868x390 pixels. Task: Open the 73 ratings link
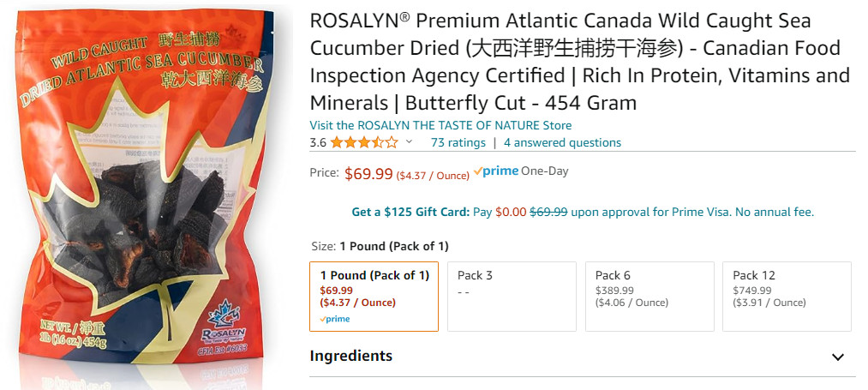(458, 142)
